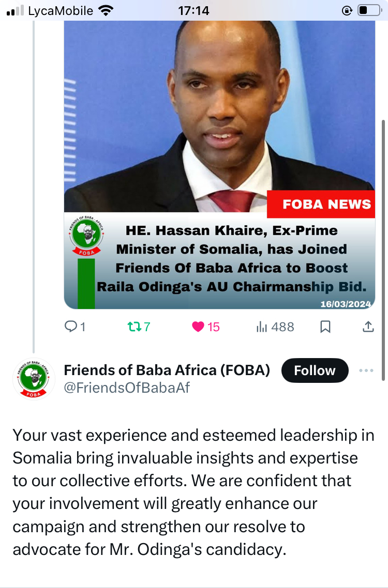Unlike the tweet via pink heart
The image size is (388, 588).
(x=198, y=327)
